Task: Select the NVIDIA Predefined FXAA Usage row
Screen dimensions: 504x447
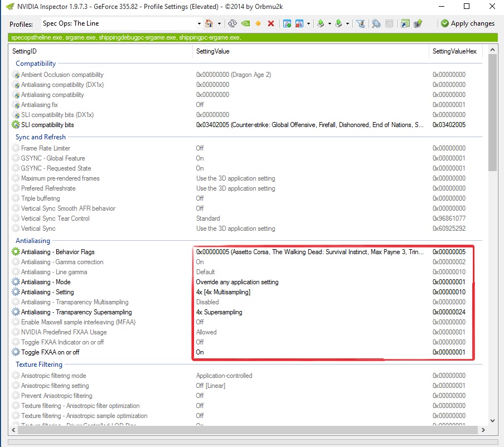Action: [246, 332]
